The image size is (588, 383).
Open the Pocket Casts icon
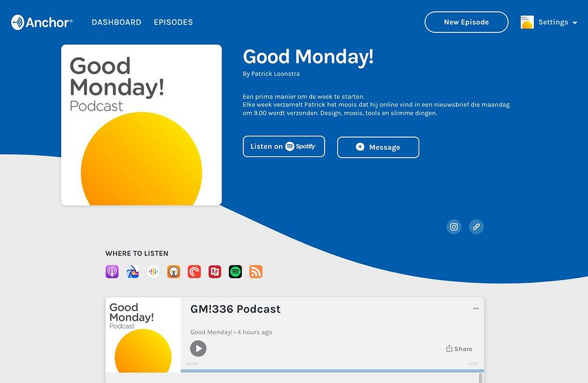[x=194, y=272]
